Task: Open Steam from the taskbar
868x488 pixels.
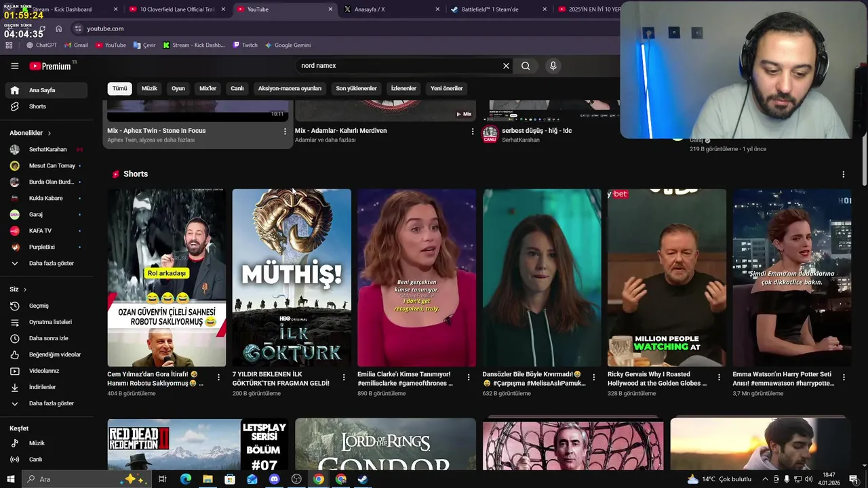Action: click(363, 479)
